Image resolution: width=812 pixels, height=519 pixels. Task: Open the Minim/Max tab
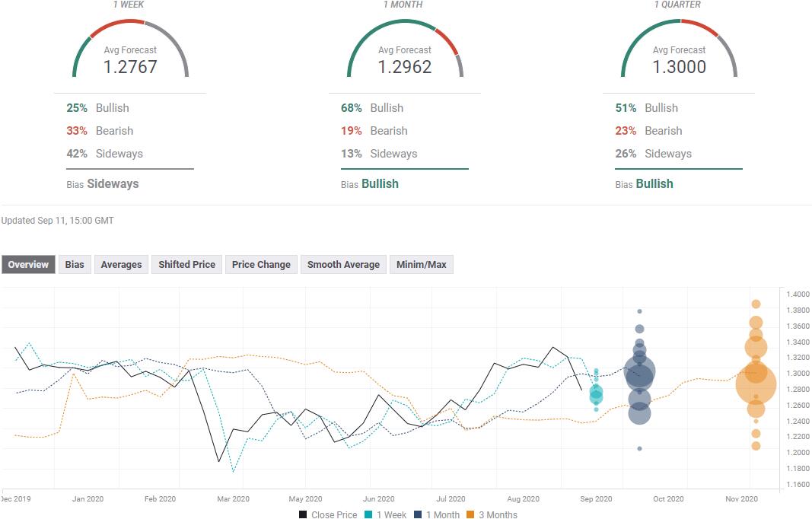click(x=421, y=265)
